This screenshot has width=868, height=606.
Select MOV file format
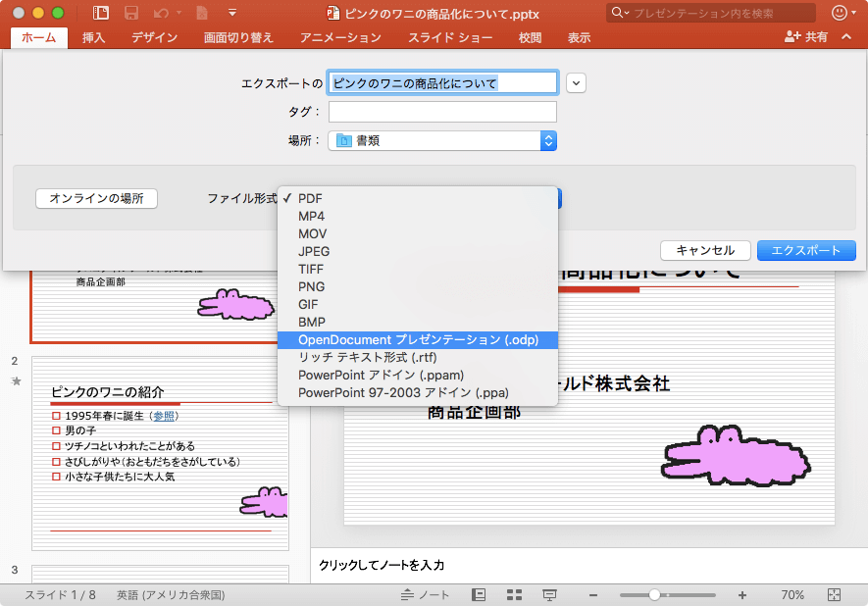click(x=418, y=233)
